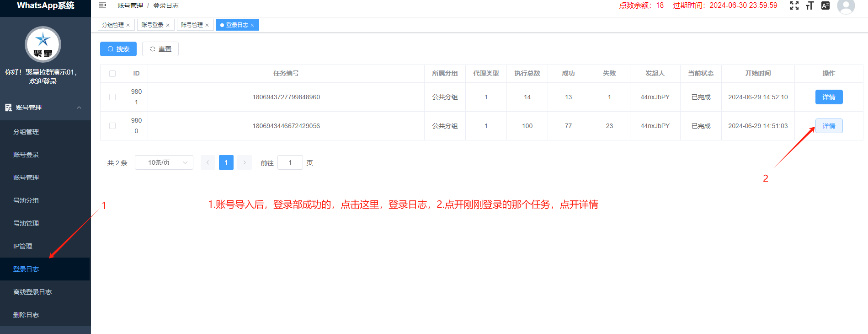The height and width of the screenshot is (334, 868).
Task: Close the 账号登录 tab
Action: pyautogui.click(x=168, y=25)
